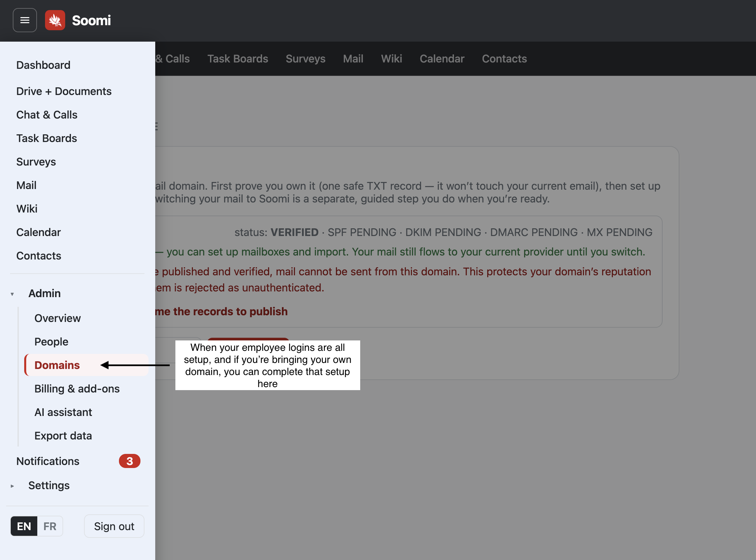This screenshot has height=560, width=756.
Task: Open Wiki in the sidebar
Action: 27,209
